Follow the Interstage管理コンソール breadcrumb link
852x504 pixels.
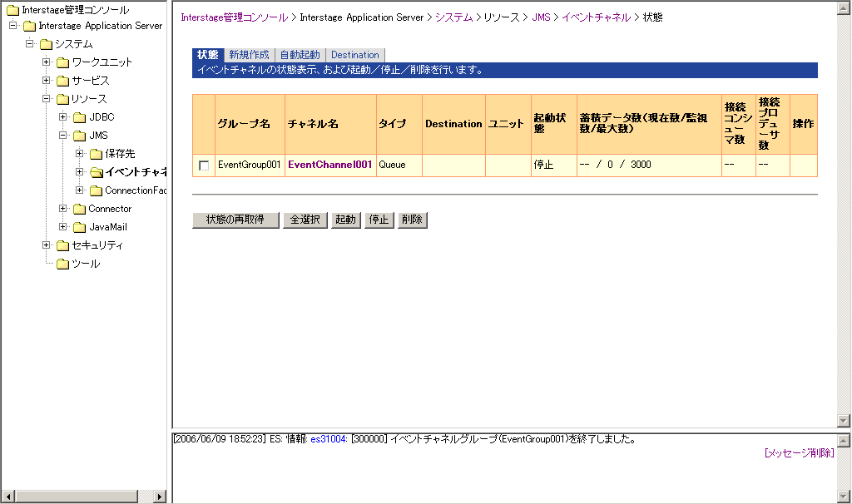[x=234, y=17]
